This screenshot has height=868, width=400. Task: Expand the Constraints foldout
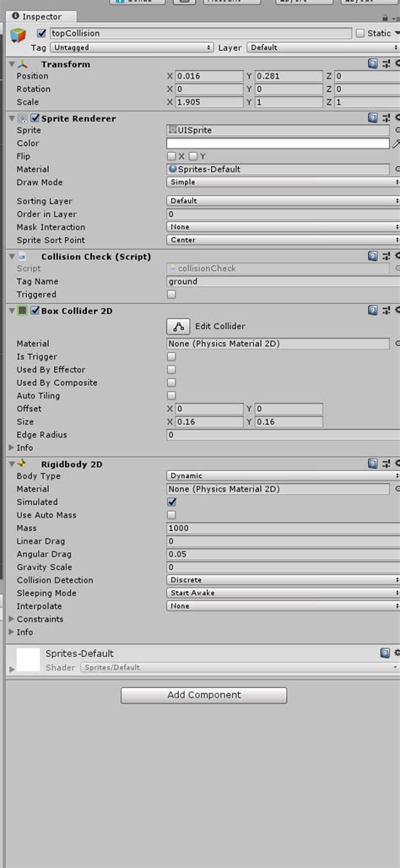[x=12, y=619]
